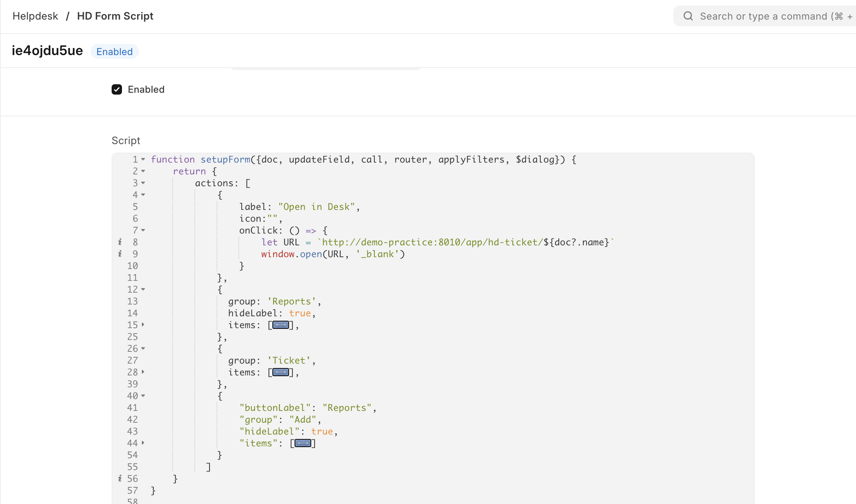This screenshot has width=856, height=504.
Task: Collapse the setupForm function on line 1
Action: pos(143,159)
